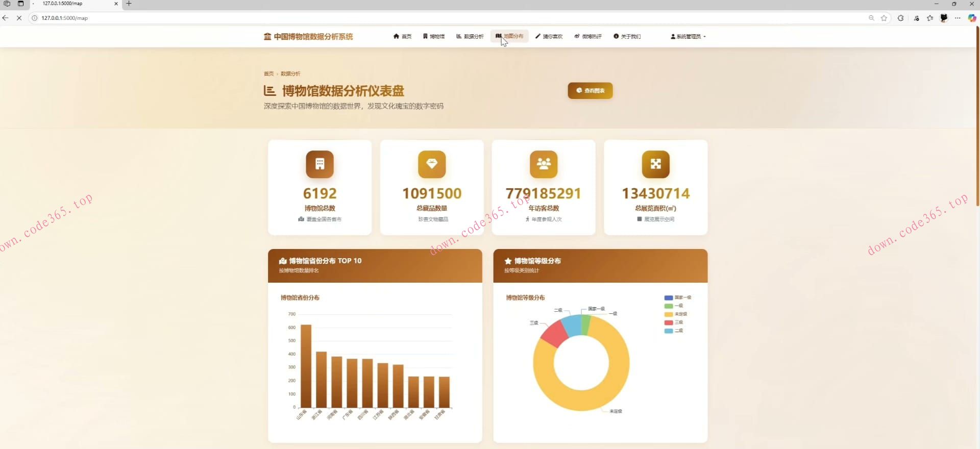Screen dimensions: 980x449
Task: Open the browser settings ellipsis menu
Action: coord(958,18)
